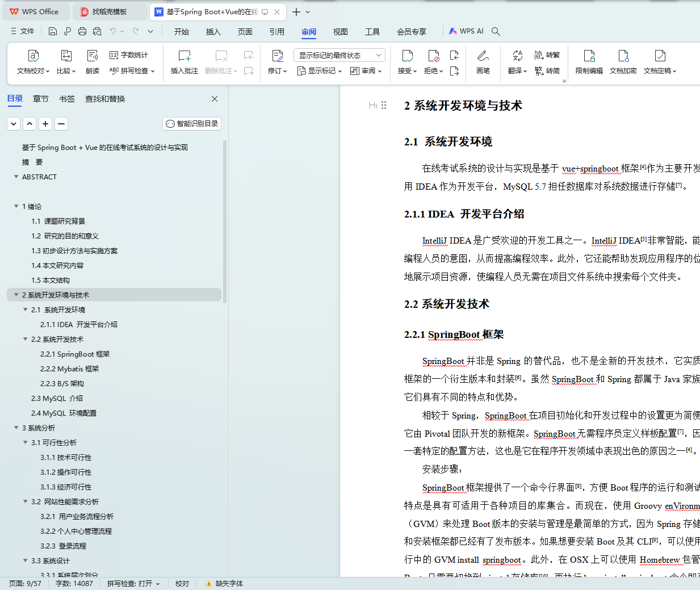Switch to the 开始 ribbon tab
The image size is (700, 590).
pos(182,32)
